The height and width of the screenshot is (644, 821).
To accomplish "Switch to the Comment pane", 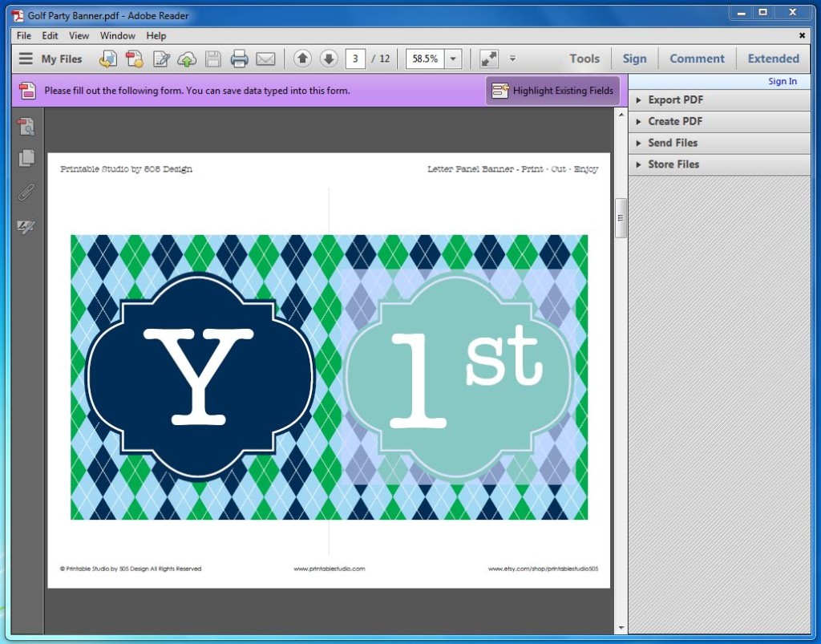I will (x=697, y=59).
